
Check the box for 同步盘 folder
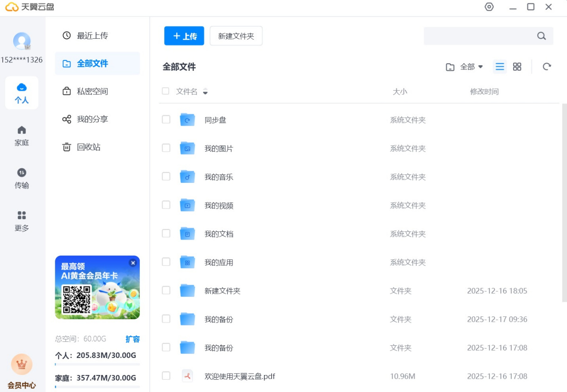[166, 119]
